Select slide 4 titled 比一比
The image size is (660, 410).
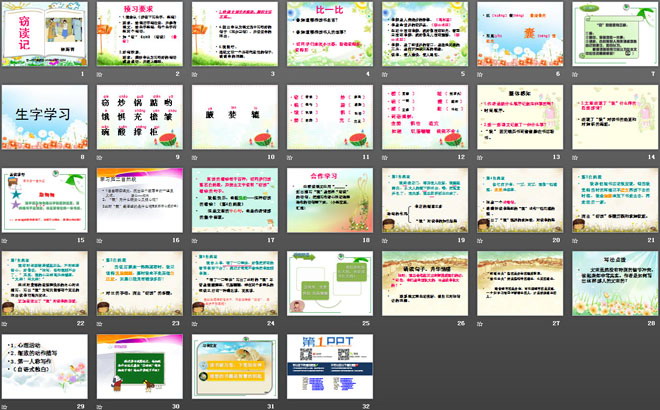pos(327,37)
